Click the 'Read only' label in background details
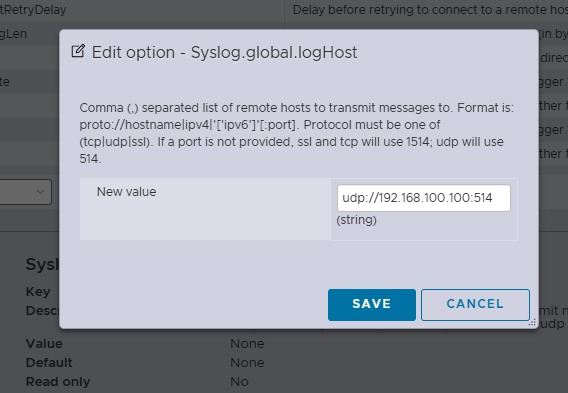Viewport: 568px width, 393px height. 58,382
